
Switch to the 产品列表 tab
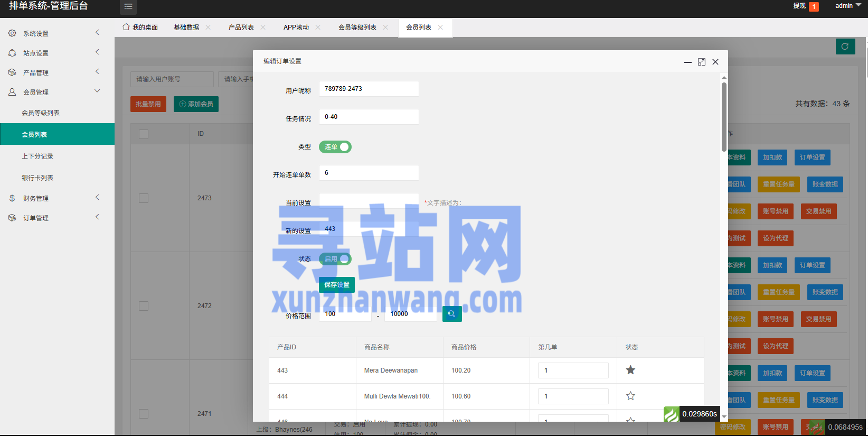(241, 27)
